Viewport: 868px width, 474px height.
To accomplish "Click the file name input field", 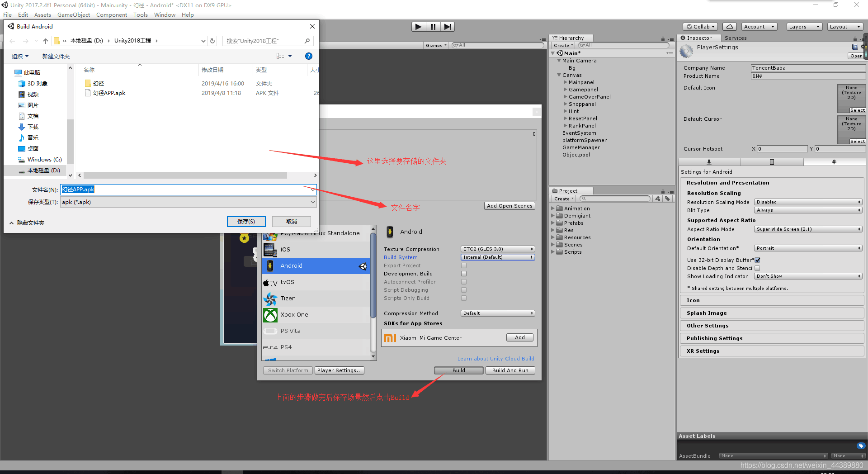I will (x=189, y=190).
